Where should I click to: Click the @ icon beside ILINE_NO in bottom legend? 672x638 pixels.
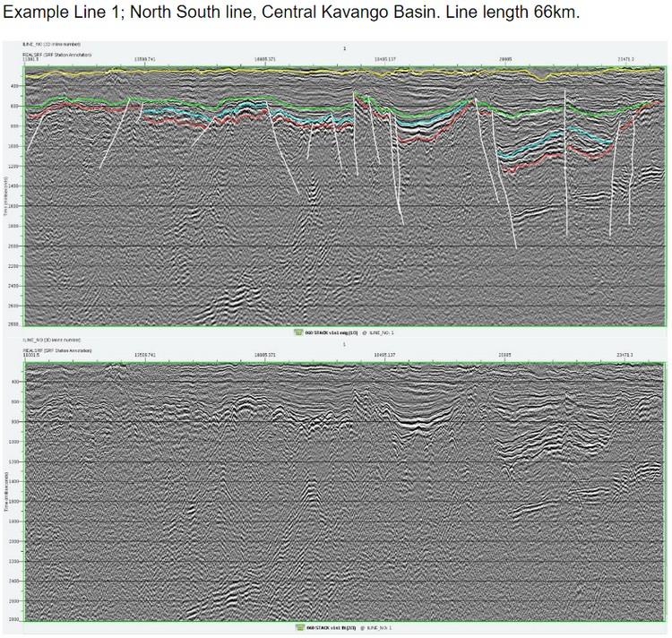360,627
